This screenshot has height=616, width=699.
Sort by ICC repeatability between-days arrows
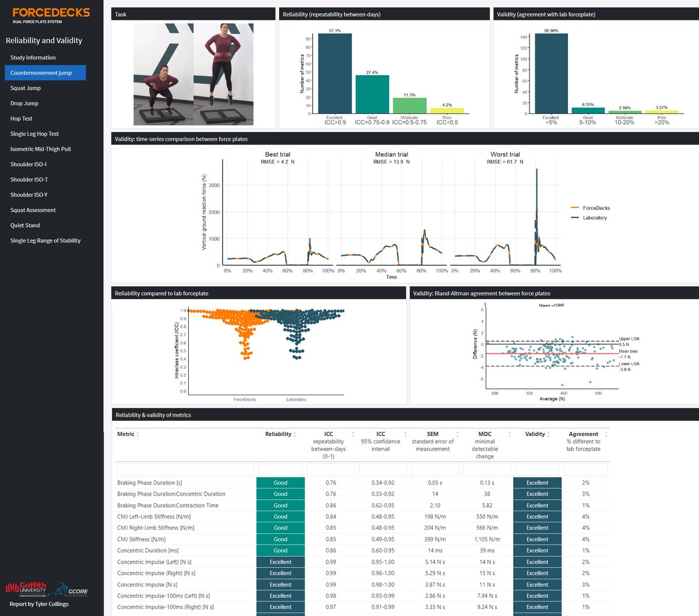[353, 434]
